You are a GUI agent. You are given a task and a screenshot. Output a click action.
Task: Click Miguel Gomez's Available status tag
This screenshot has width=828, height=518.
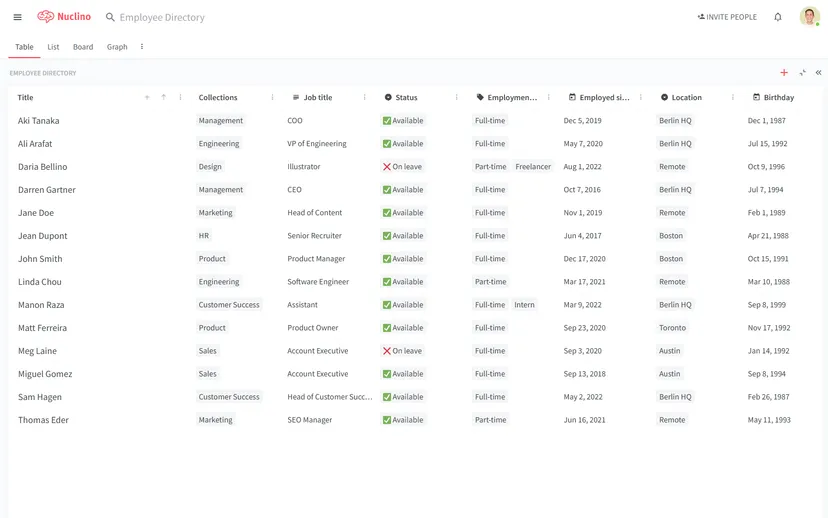point(403,374)
